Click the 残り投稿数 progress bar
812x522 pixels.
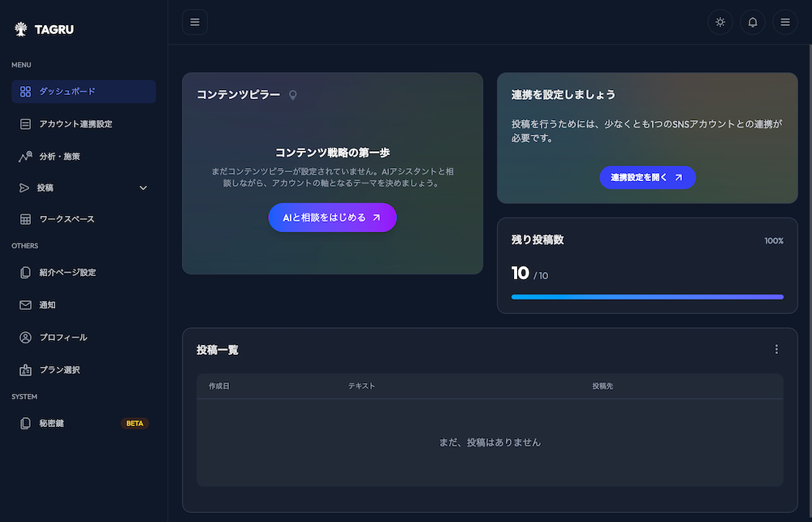[647, 297]
